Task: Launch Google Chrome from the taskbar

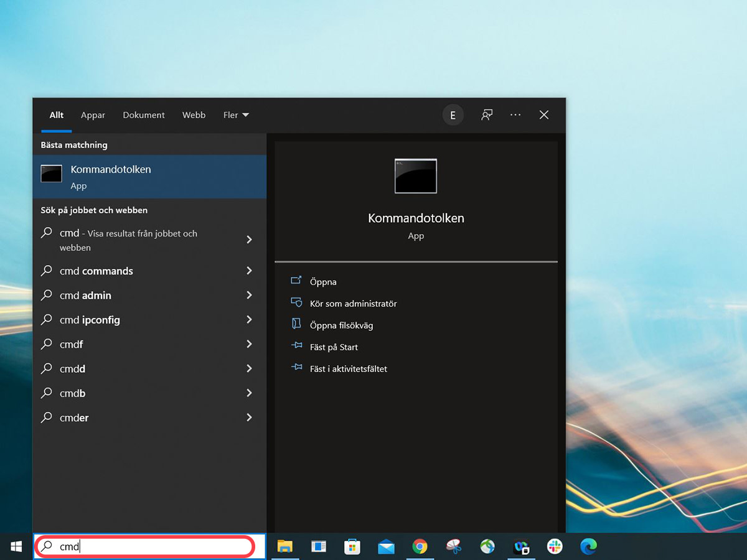Action: click(420, 546)
